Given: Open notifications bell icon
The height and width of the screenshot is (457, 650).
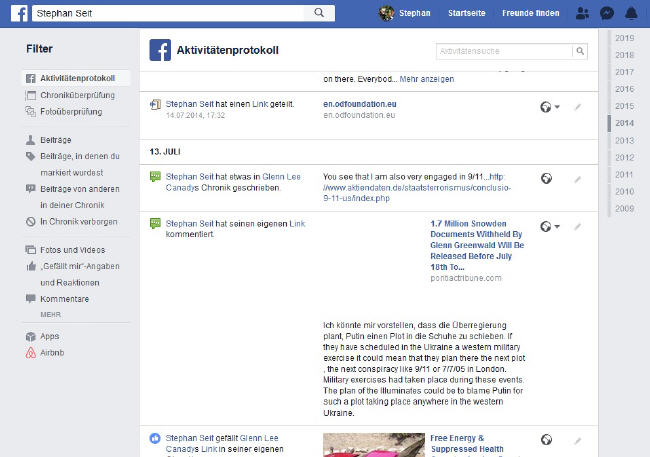Looking at the screenshot, I should pyautogui.click(x=630, y=13).
